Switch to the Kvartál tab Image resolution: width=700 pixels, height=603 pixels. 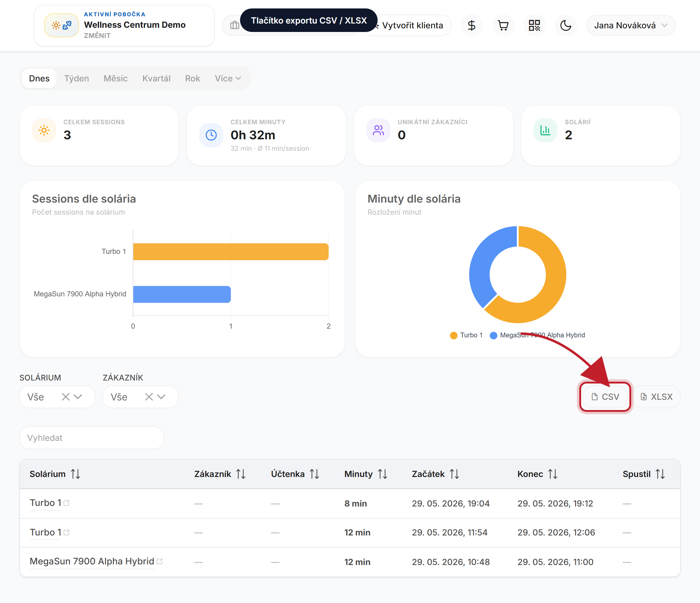(156, 78)
